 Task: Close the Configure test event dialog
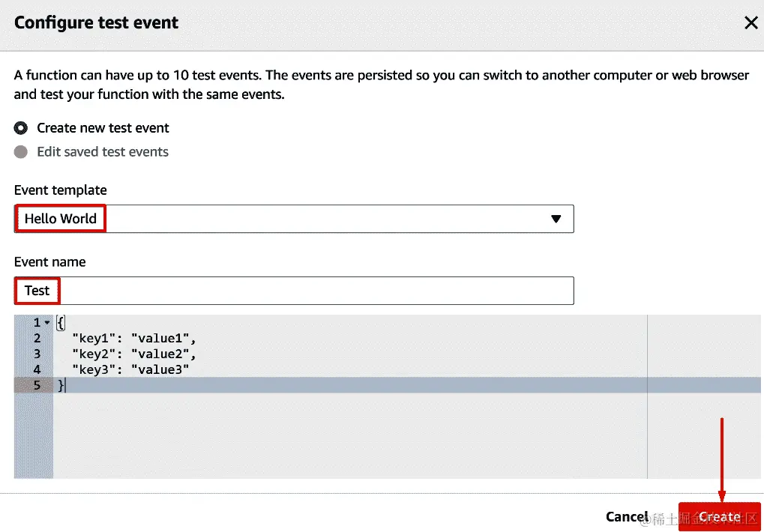(751, 22)
